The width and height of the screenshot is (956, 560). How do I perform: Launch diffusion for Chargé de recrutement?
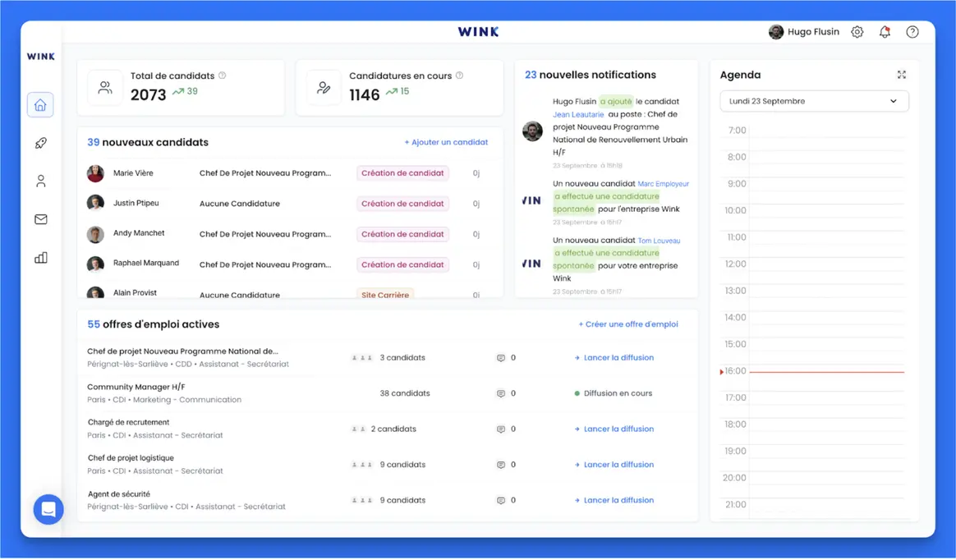tap(618, 429)
